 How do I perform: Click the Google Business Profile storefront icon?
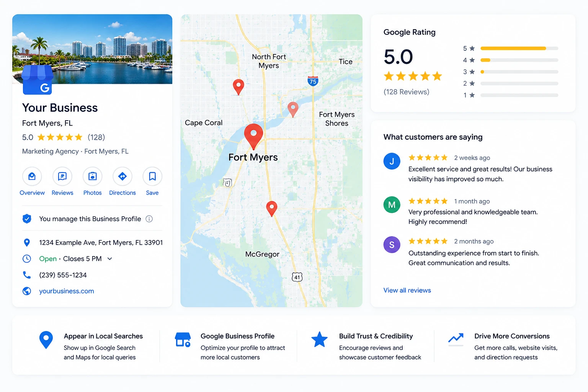[x=183, y=340]
